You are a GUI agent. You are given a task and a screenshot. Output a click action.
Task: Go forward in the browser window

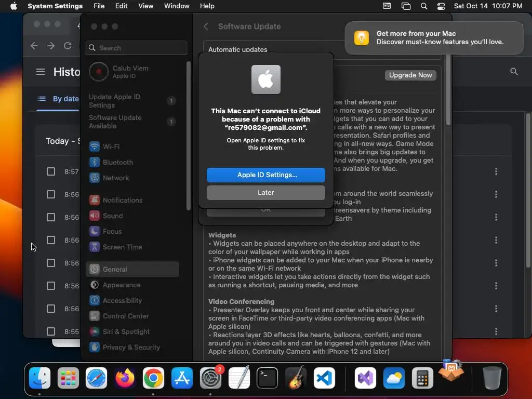(x=51, y=46)
